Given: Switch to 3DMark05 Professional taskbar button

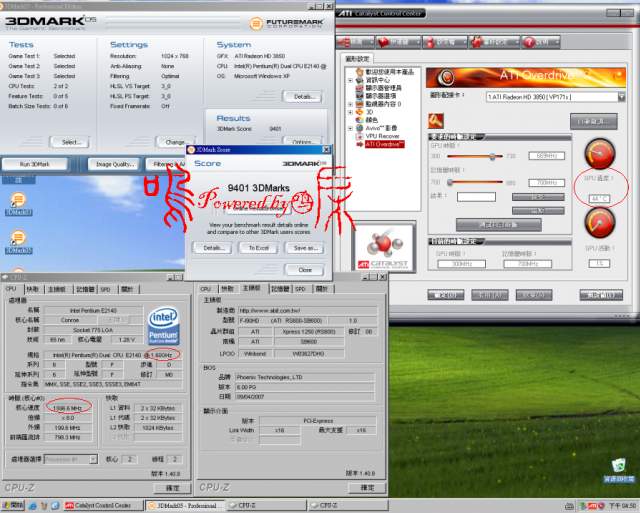Looking at the screenshot, I should (x=185, y=506).
